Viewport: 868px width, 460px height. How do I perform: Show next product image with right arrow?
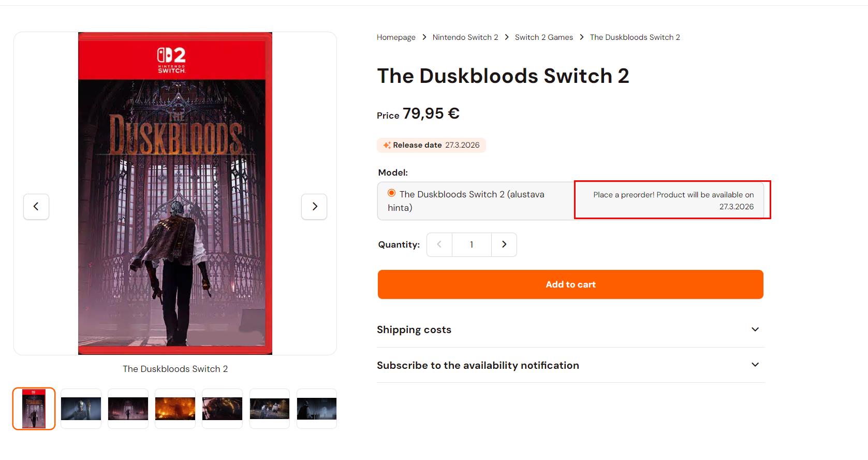[x=314, y=207]
